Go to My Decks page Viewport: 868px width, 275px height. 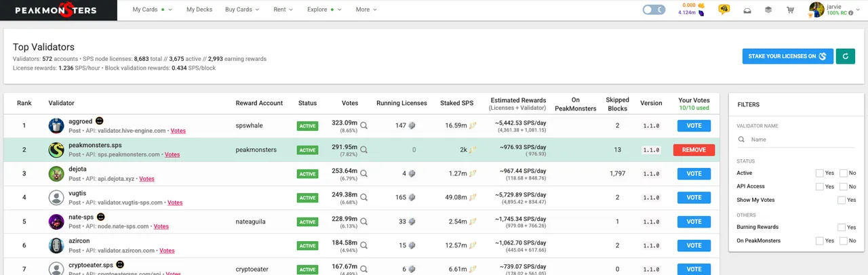point(199,10)
